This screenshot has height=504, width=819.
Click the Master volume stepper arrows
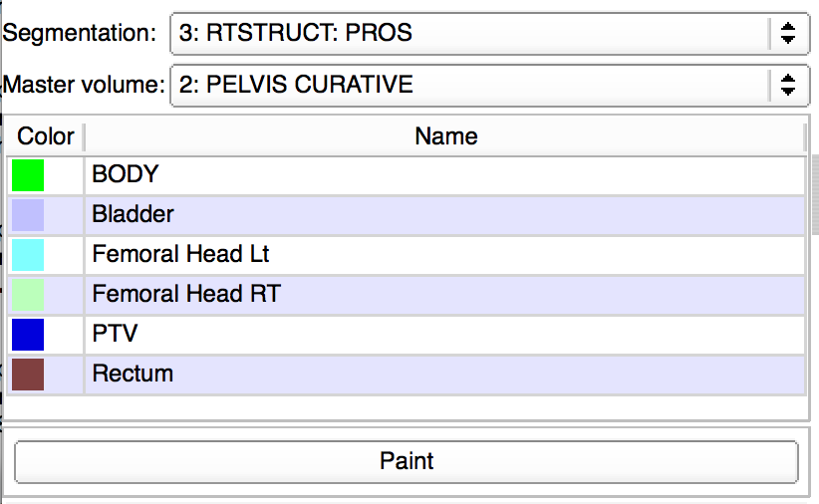pos(788,85)
